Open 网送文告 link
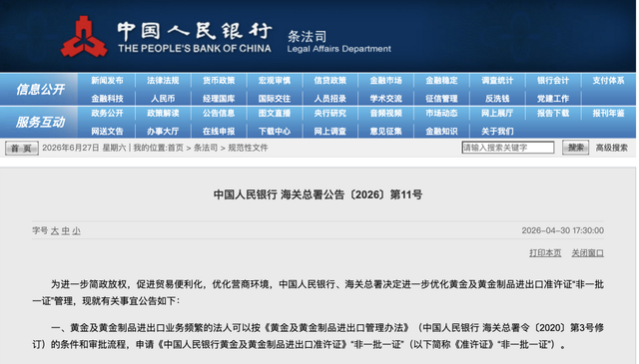This screenshot has width=639, height=364. click(107, 131)
